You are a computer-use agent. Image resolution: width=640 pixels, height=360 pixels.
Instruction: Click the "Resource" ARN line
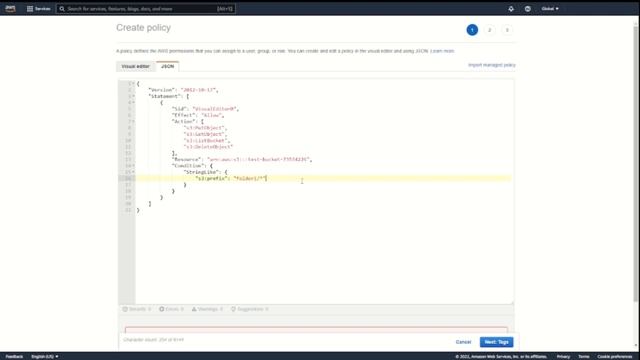click(x=242, y=159)
